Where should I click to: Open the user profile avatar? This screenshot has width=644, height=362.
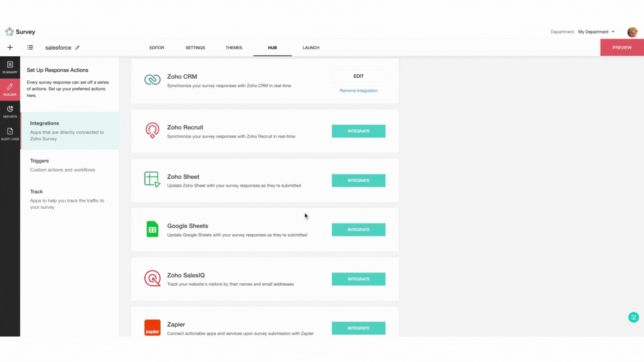click(632, 32)
